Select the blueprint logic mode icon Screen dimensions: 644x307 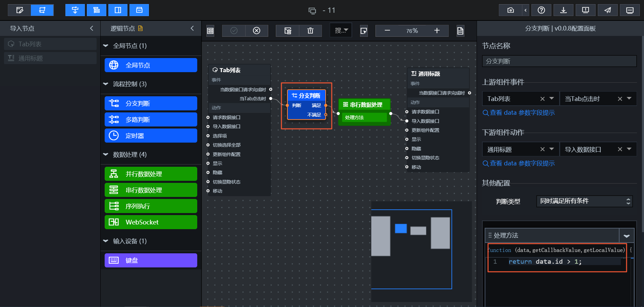click(42, 10)
